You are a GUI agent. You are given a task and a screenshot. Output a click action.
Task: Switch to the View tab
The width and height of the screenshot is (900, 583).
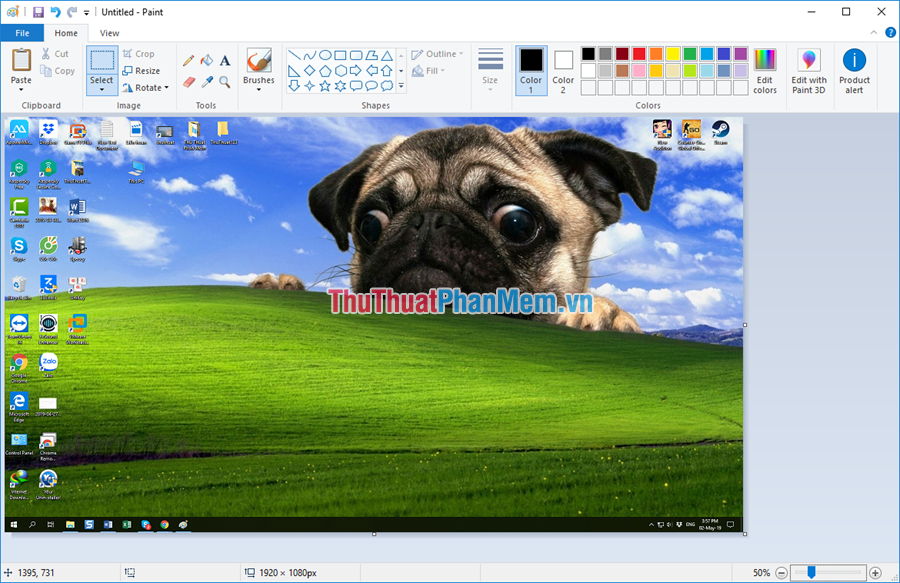(x=109, y=32)
